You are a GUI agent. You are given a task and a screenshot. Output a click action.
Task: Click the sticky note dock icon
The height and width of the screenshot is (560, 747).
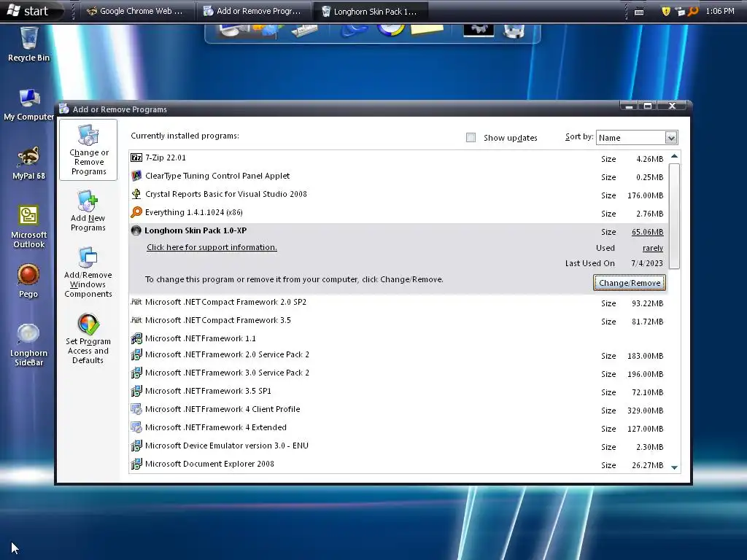click(427, 29)
